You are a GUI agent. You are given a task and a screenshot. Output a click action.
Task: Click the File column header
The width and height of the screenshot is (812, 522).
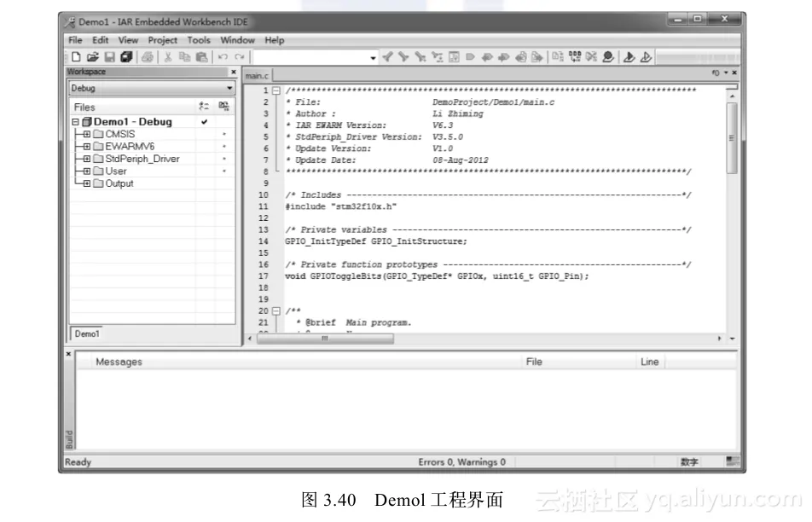[x=579, y=362]
